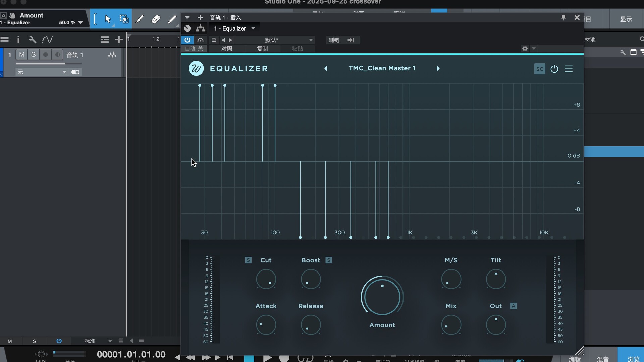Image resolution: width=644 pixels, height=362 pixels.
Task: Mute track 音轨 1
Action: point(22,54)
